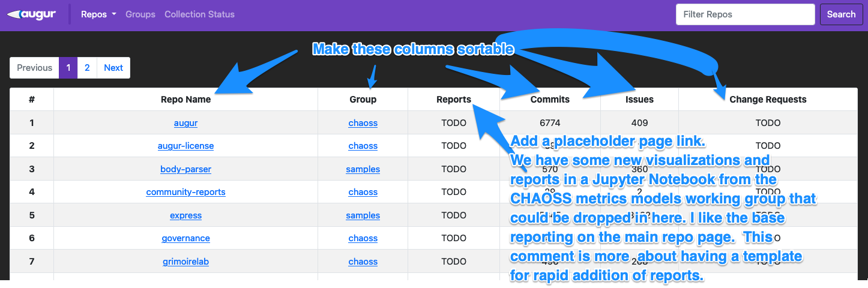This screenshot has width=868, height=288.
Task: Open the express repo link
Action: coord(185,215)
